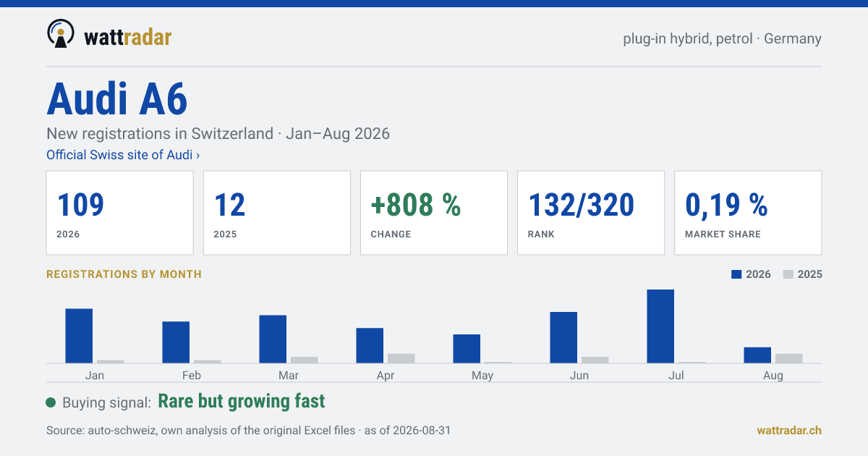The width and height of the screenshot is (868, 456).
Task: Click the 'Apr' axis label
Action: (386, 376)
